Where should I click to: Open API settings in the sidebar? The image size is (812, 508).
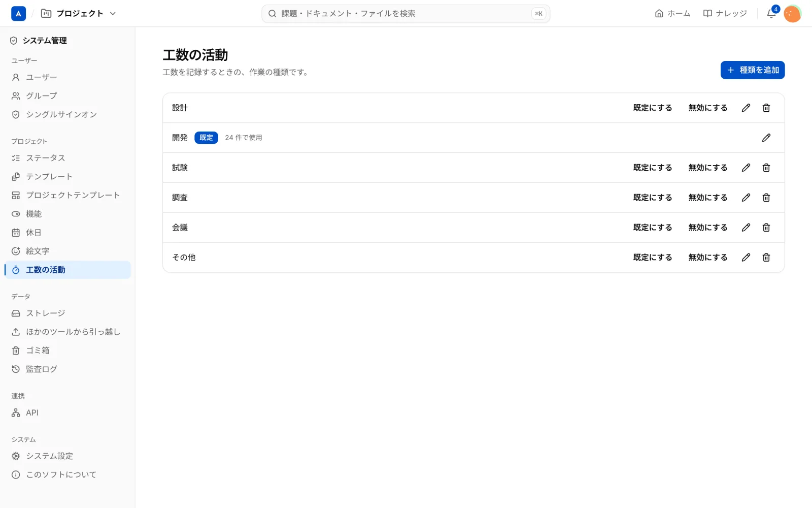click(x=67, y=413)
